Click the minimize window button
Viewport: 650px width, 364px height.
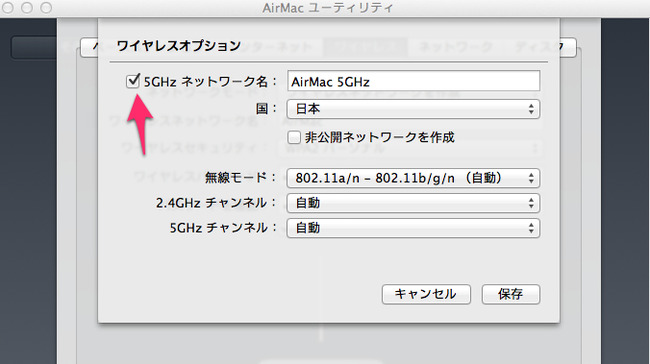[x=27, y=7]
